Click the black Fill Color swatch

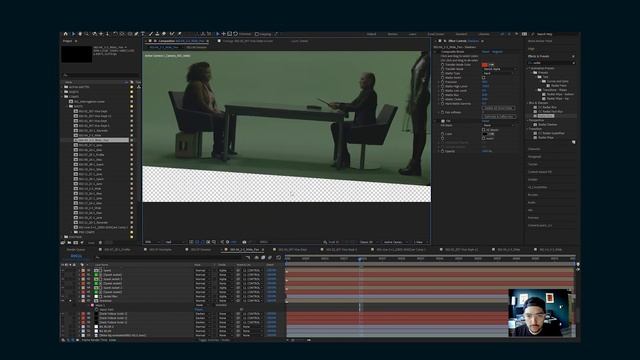pos(485,133)
